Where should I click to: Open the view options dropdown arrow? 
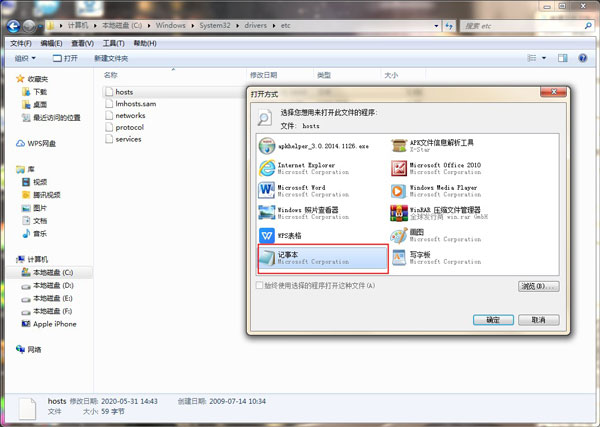[544, 58]
